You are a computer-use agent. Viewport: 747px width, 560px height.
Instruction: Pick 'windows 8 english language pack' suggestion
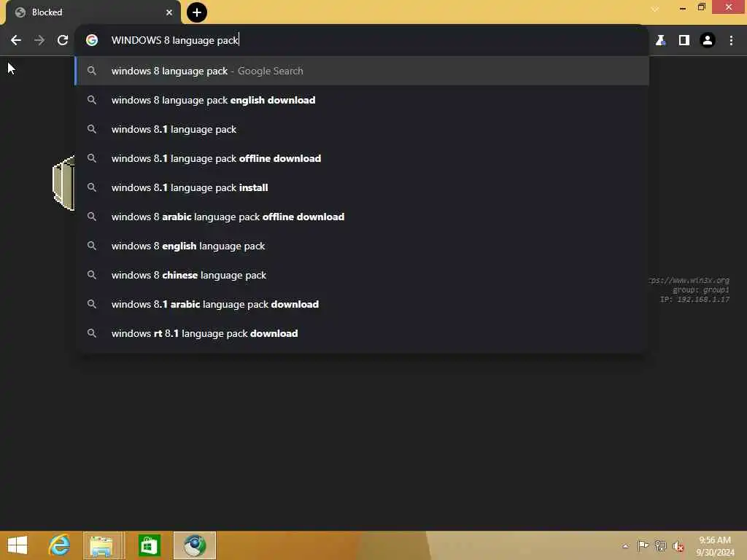(362, 246)
